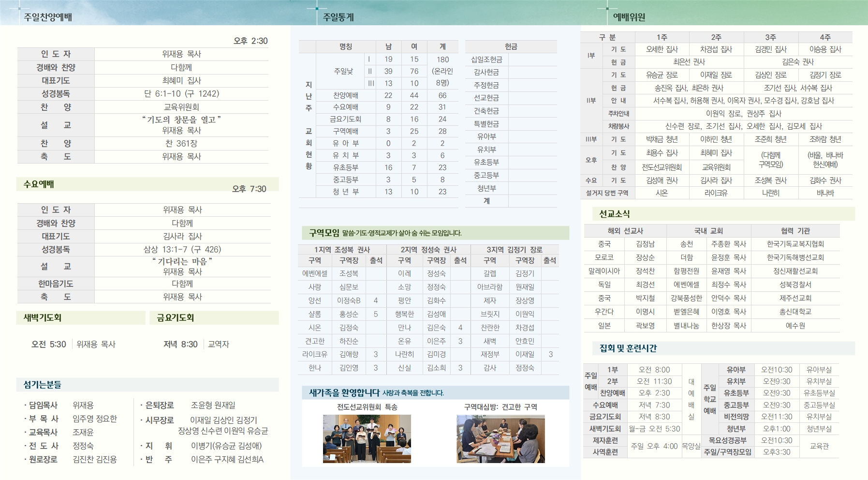868x480 pixels.
Task: Select 이원익 장로, 권상주 집사 parking entry
Action: pyautogui.click(x=743, y=114)
